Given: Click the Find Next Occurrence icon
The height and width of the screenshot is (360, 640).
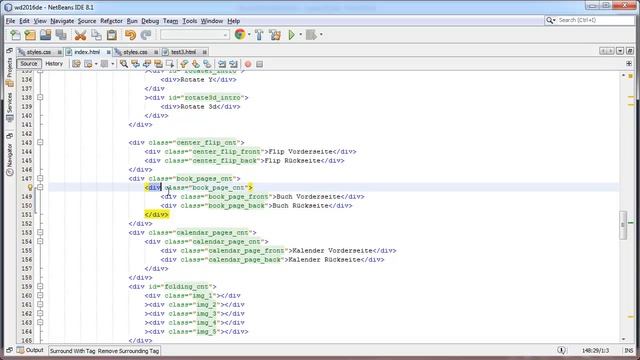Looking at the screenshot, I should pos(147,64).
